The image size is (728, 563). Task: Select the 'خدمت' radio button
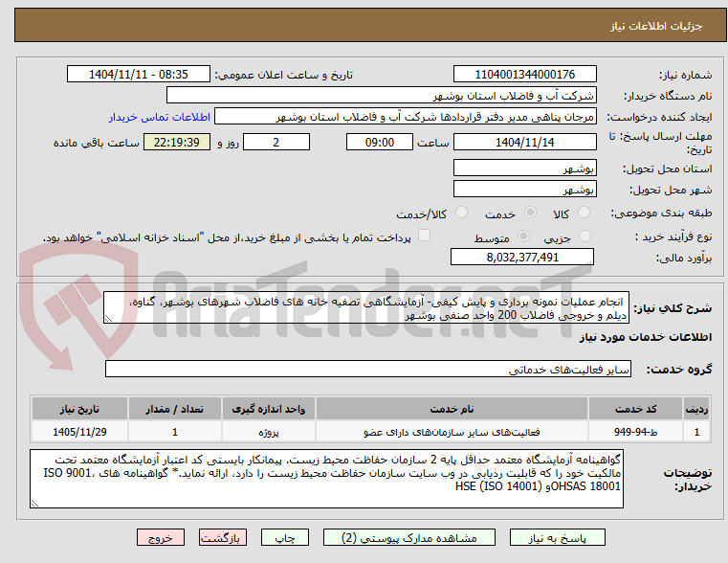pyautogui.click(x=530, y=213)
